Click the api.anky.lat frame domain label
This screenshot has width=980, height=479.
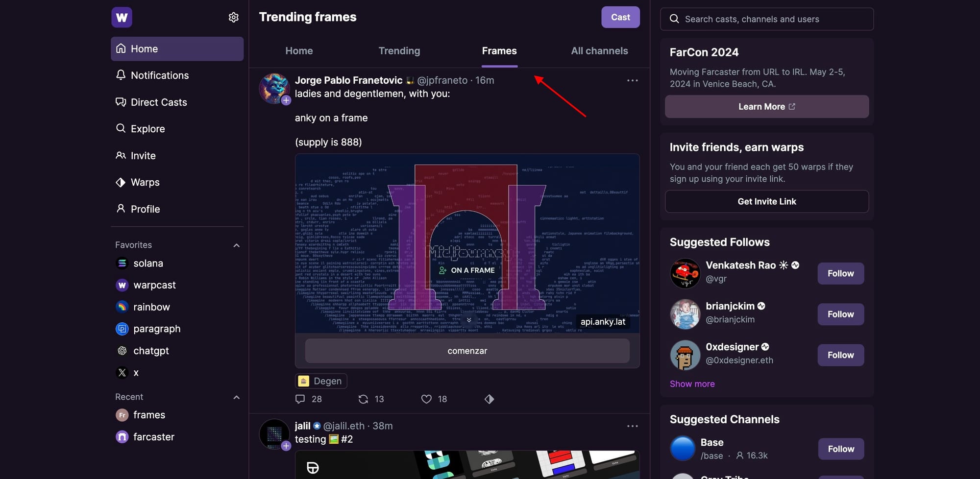(x=603, y=322)
